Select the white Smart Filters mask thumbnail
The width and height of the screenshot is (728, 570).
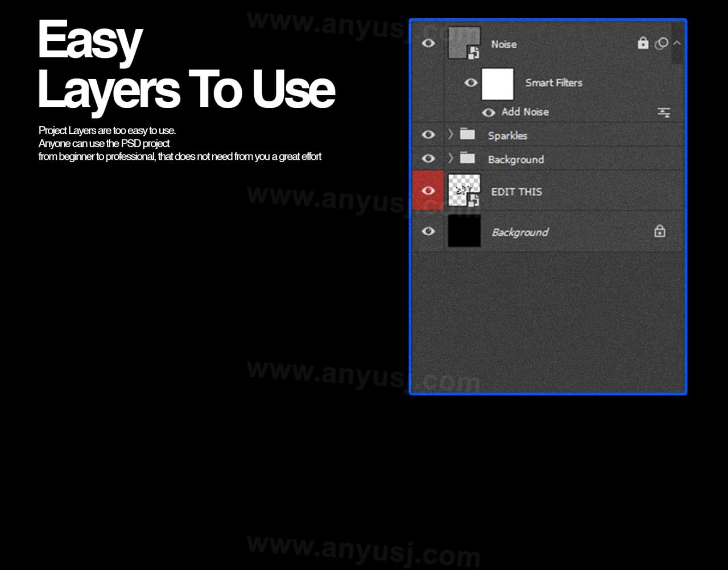tap(498, 84)
